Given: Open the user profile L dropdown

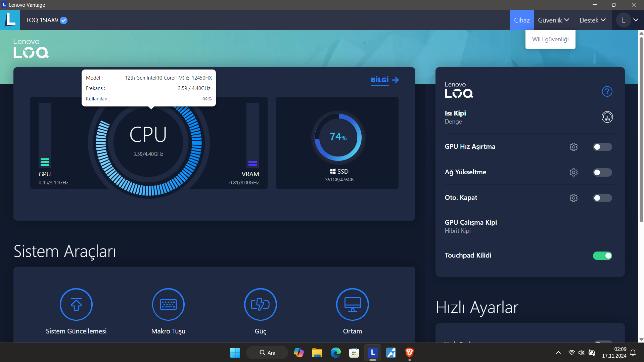Looking at the screenshot, I should pos(627,20).
